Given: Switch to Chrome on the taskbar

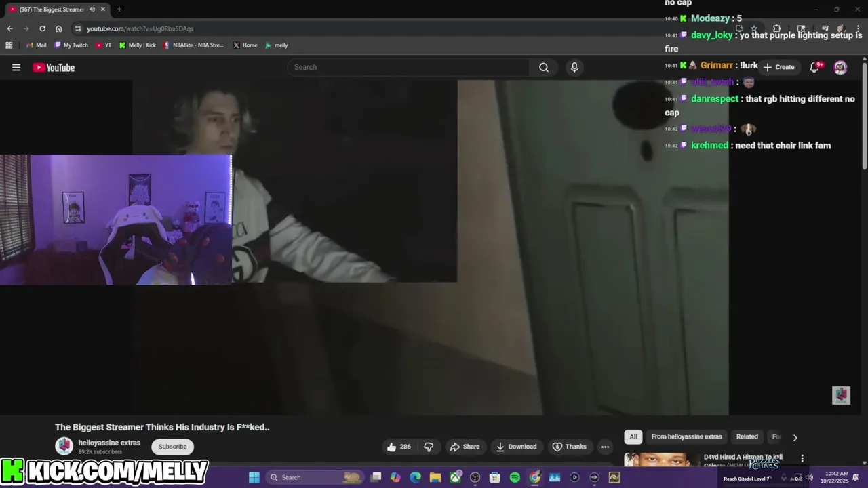Looking at the screenshot, I should (x=535, y=477).
